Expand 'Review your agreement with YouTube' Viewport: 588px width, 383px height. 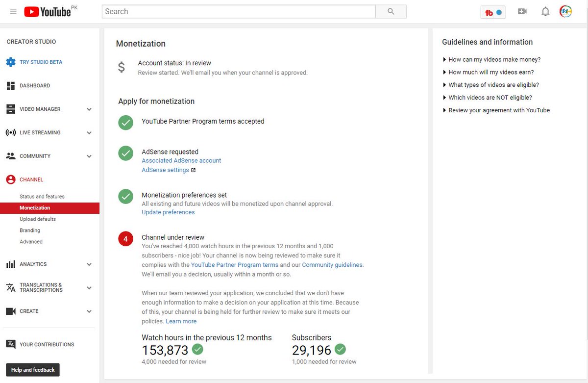pyautogui.click(x=496, y=110)
